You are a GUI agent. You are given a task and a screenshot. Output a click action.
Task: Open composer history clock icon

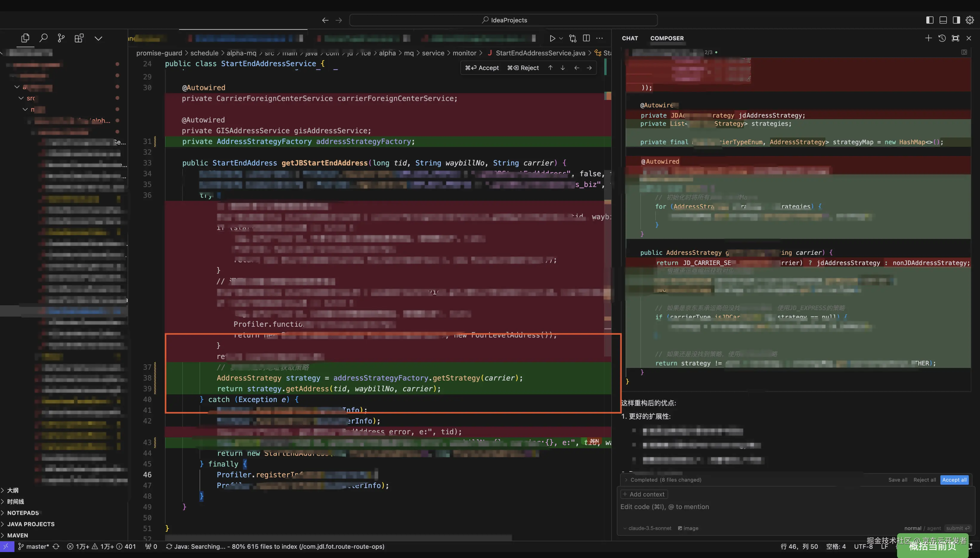pyautogui.click(x=942, y=38)
